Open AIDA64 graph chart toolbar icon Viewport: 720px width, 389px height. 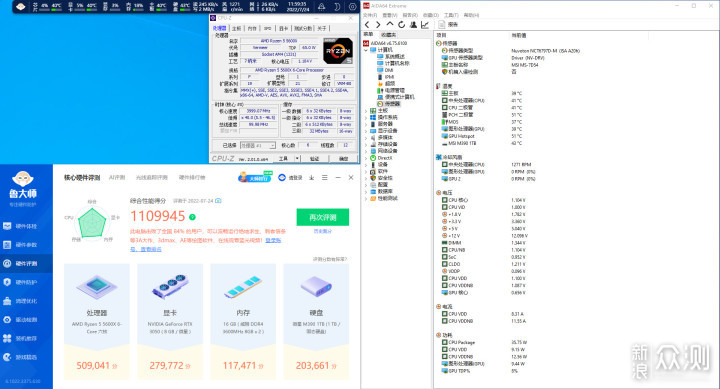425,25
